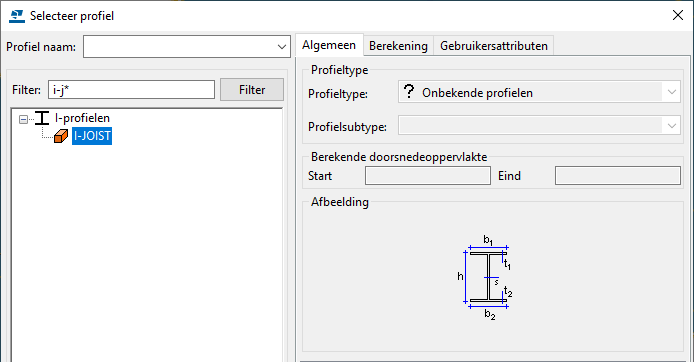Screen dimensions: 694x362
Task: Click the 'Profielsubtype:' label
Action: pos(347,127)
